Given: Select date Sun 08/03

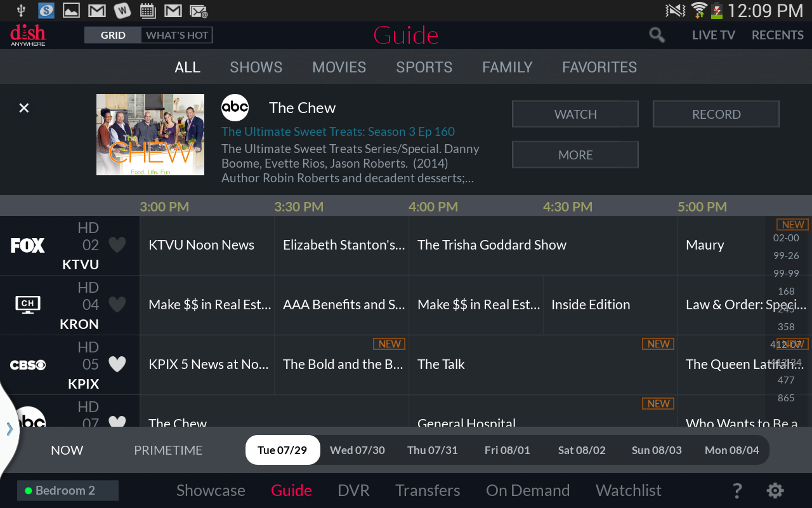Looking at the screenshot, I should [x=657, y=450].
